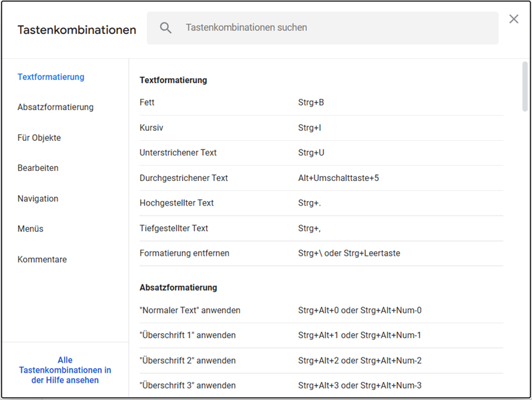Select the Unterstrichener Text row
Image resolution: width=532 pixels, height=400 pixels.
(321, 153)
